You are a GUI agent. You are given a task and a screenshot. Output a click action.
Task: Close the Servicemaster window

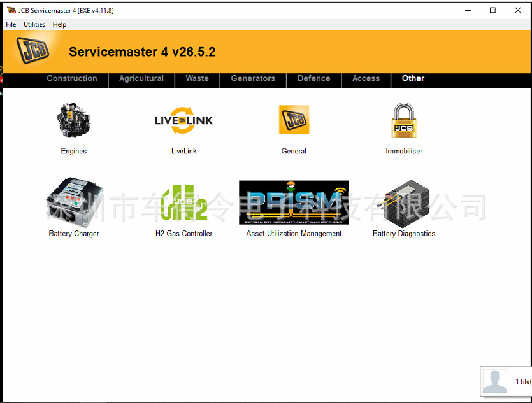pyautogui.click(x=518, y=11)
